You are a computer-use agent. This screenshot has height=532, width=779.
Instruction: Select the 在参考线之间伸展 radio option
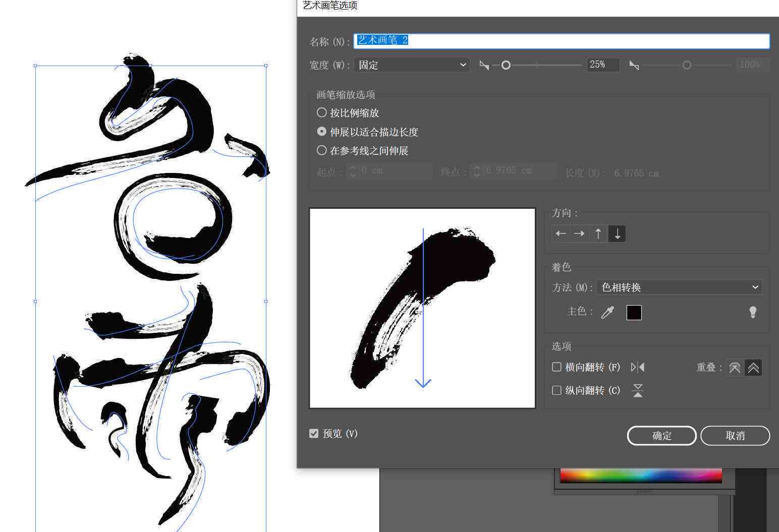coord(321,150)
